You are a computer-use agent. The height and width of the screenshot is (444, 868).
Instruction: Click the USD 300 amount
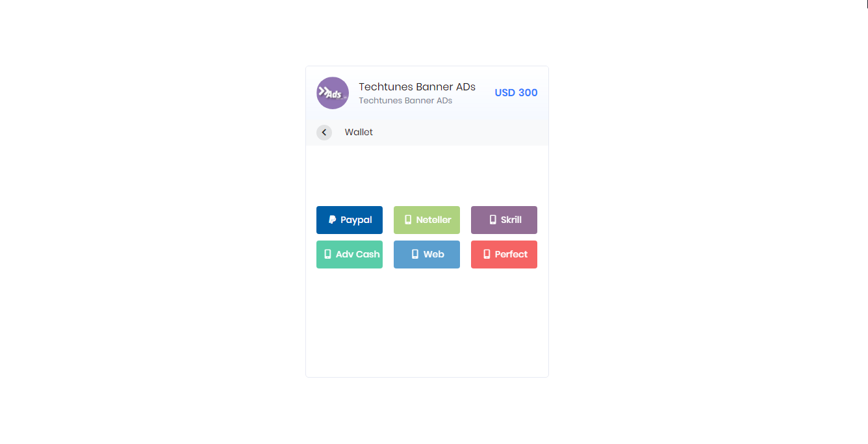pyautogui.click(x=516, y=93)
